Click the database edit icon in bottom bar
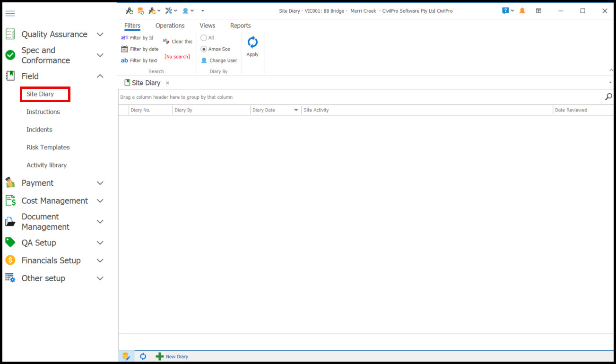The image size is (616, 364). pos(126,356)
